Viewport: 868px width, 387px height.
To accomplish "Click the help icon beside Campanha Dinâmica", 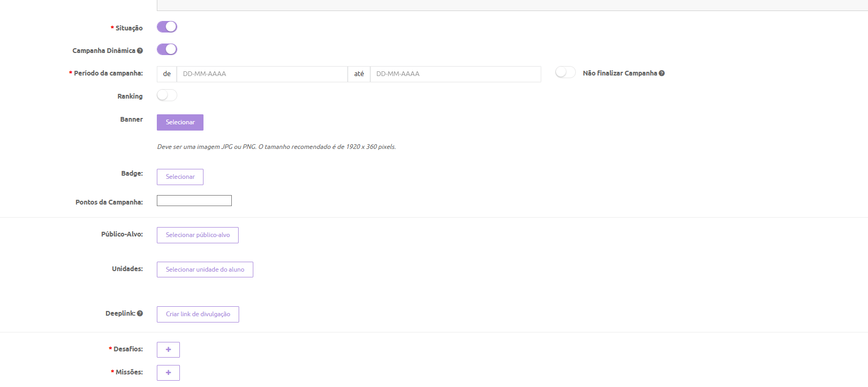I will pyautogui.click(x=140, y=51).
